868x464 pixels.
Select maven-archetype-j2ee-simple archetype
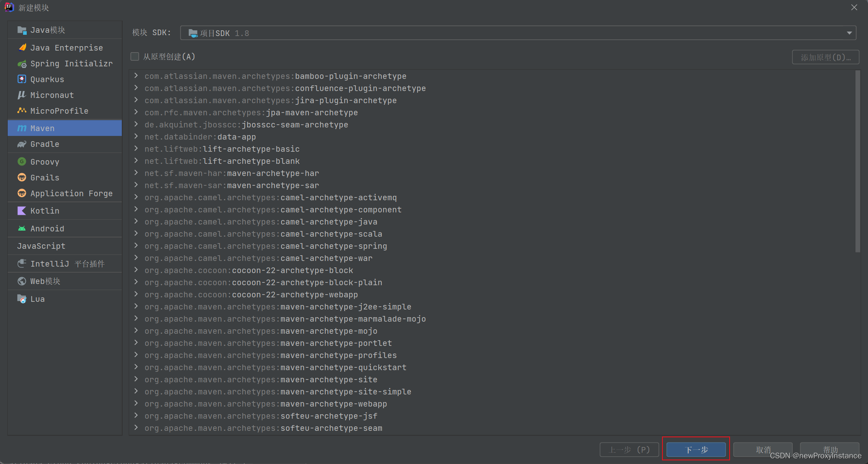tap(278, 307)
